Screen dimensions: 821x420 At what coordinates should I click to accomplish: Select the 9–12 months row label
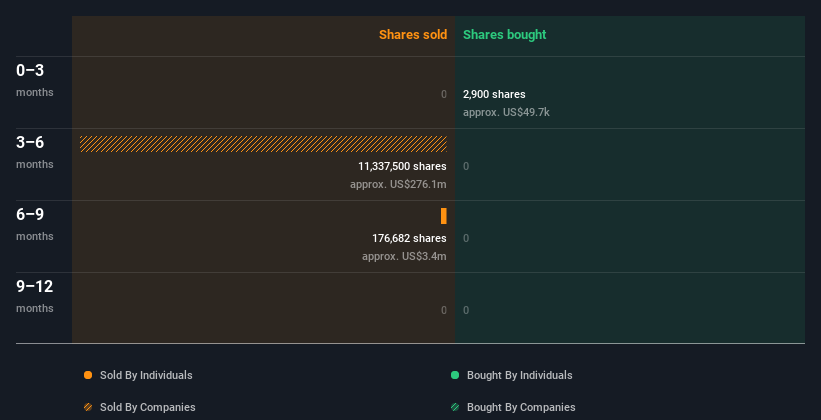(x=35, y=296)
